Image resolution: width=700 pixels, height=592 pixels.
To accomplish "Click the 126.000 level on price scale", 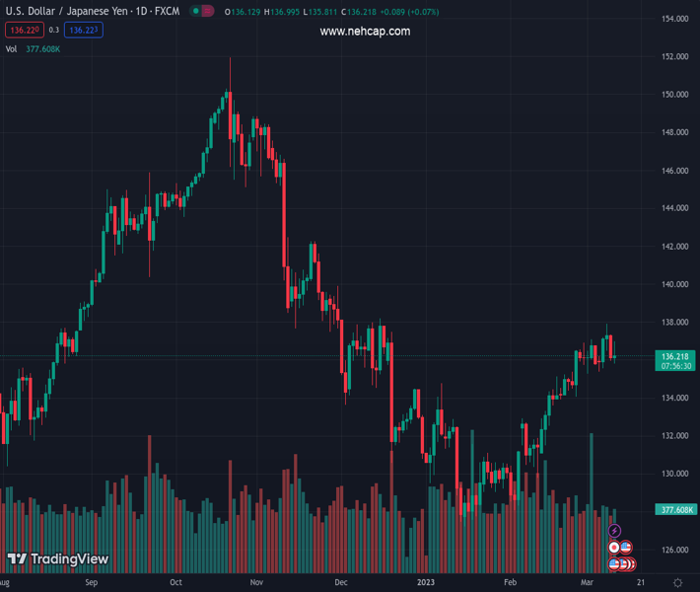I will point(674,550).
